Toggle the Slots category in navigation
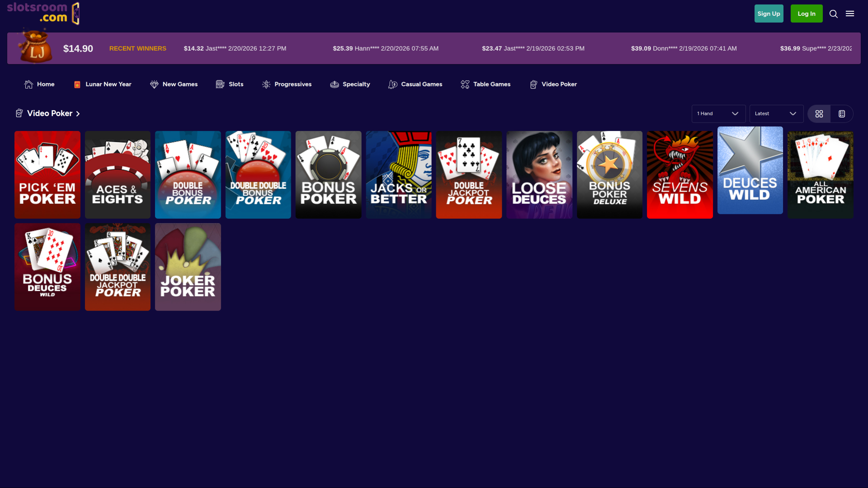 tap(221, 84)
